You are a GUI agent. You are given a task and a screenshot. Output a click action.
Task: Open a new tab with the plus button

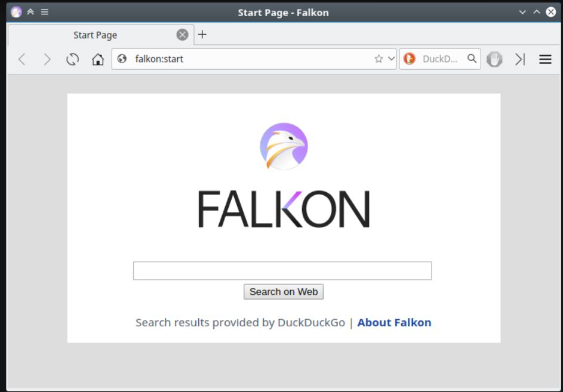(x=202, y=35)
